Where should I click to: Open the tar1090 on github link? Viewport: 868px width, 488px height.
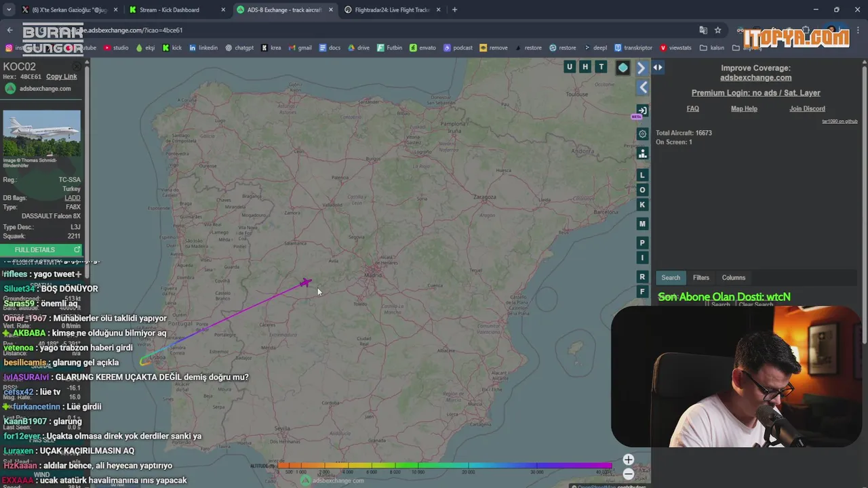click(x=840, y=121)
